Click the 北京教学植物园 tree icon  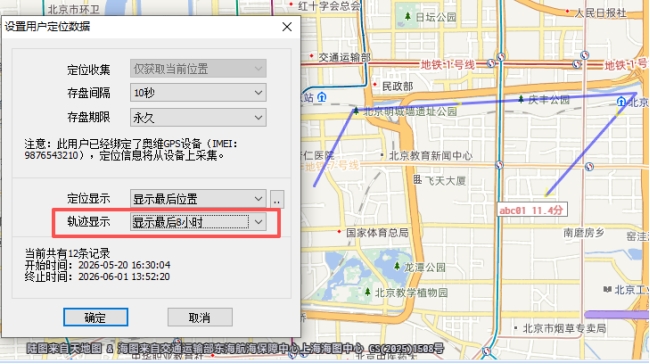pos(367,292)
